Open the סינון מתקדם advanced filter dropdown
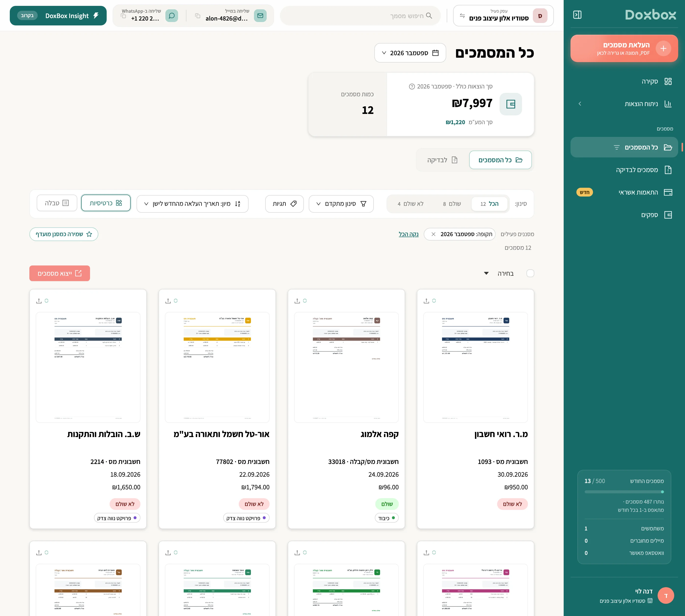 [341, 204]
